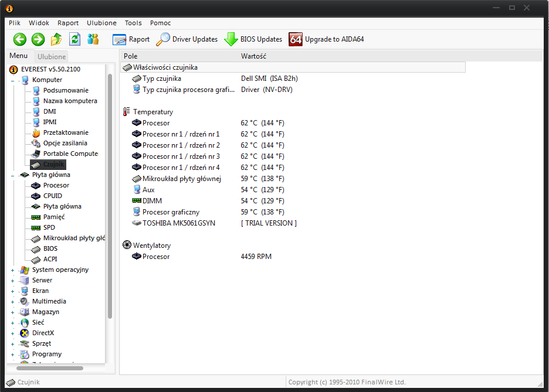Switch to the Menu tab

19,56
